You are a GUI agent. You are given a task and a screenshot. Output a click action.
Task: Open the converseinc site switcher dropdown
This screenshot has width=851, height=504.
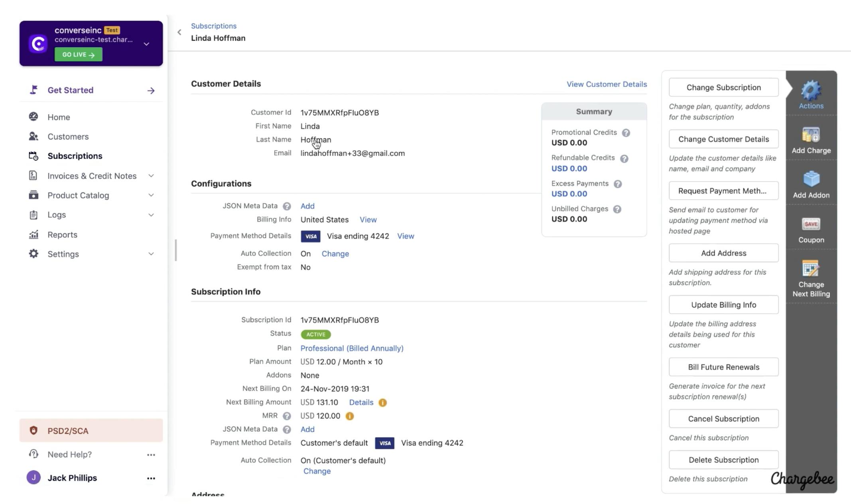146,44
